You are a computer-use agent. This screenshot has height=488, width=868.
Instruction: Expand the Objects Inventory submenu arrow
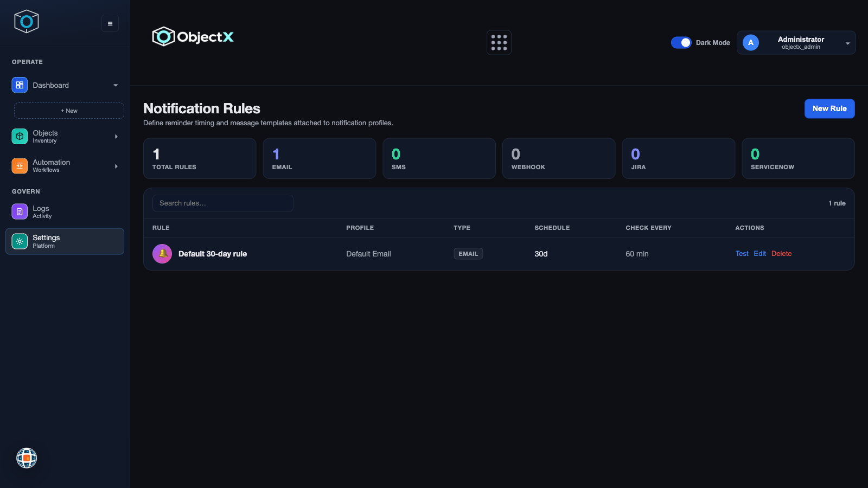pos(116,137)
